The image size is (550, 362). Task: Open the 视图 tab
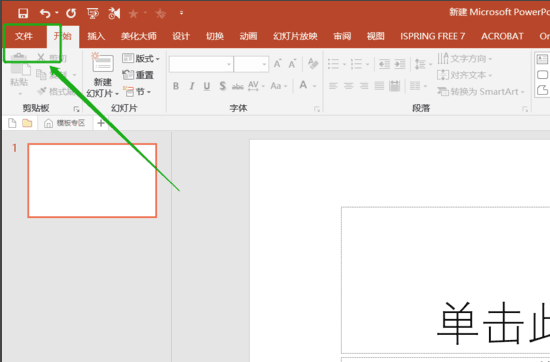tap(375, 36)
